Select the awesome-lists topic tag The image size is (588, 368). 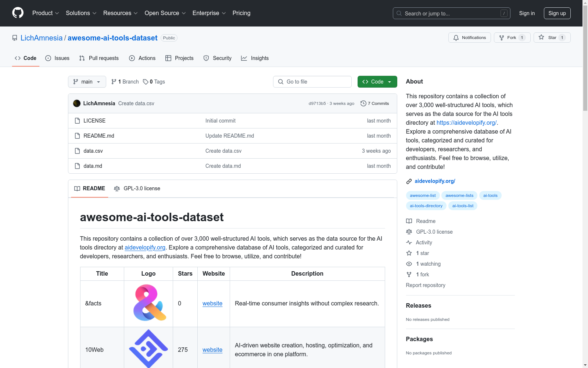[x=459, y=195]
